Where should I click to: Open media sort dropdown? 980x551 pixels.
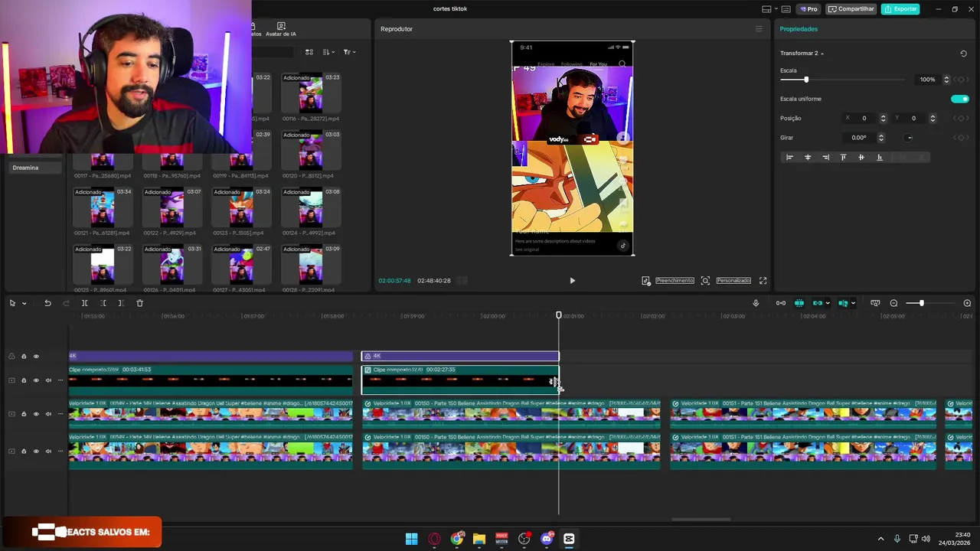tap(328, 52)
